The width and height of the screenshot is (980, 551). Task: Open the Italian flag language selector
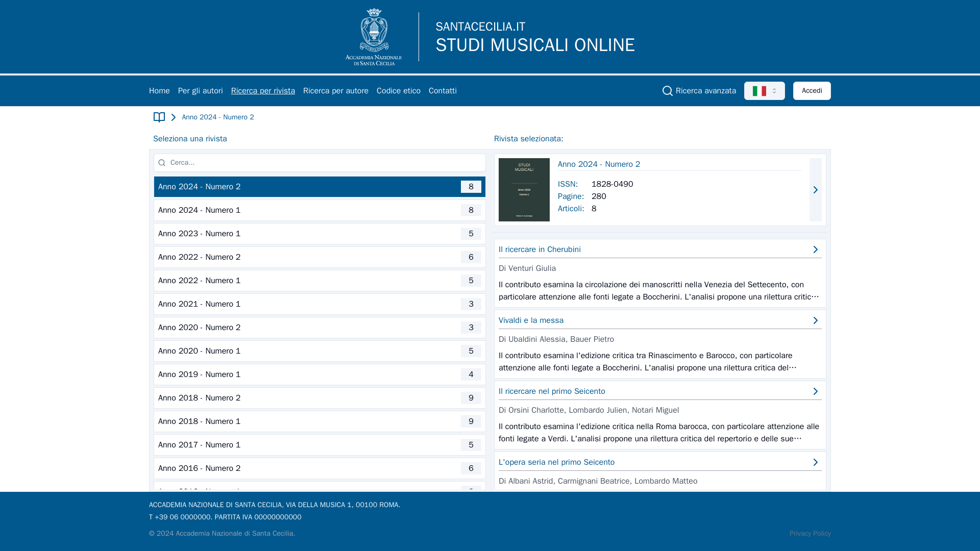point(764,91)
